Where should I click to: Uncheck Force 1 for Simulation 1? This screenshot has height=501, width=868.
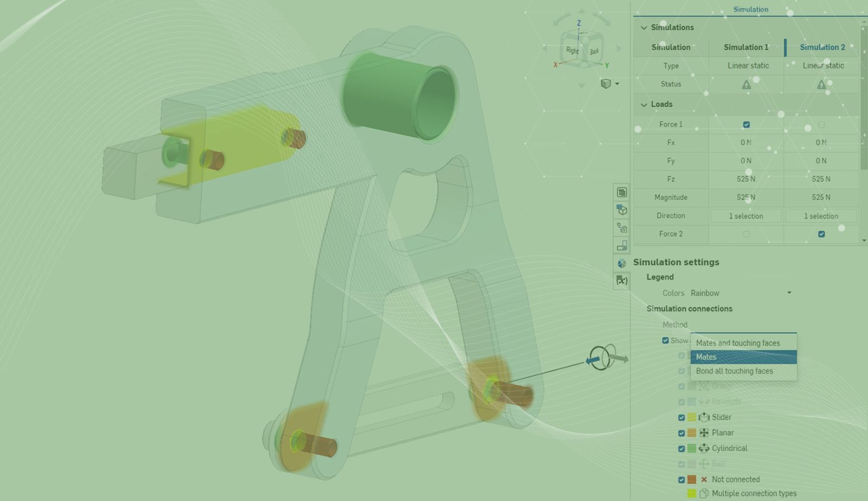(x=746, y=125)
